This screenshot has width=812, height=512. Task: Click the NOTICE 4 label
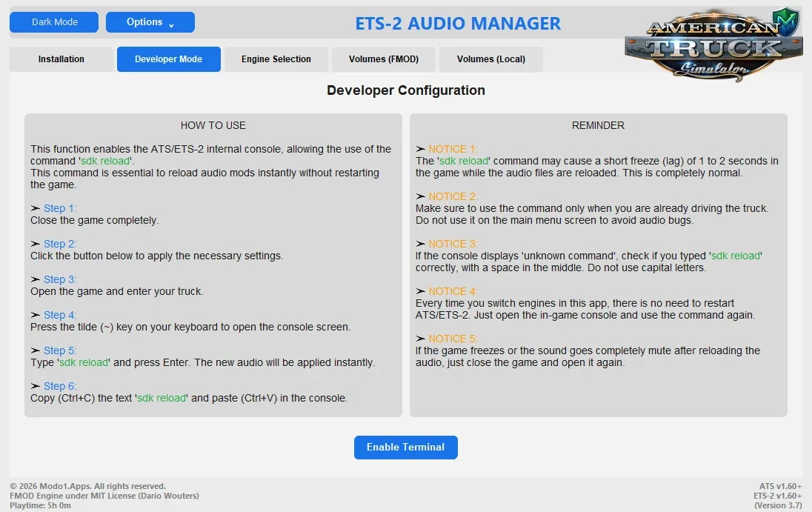(453, 291)
